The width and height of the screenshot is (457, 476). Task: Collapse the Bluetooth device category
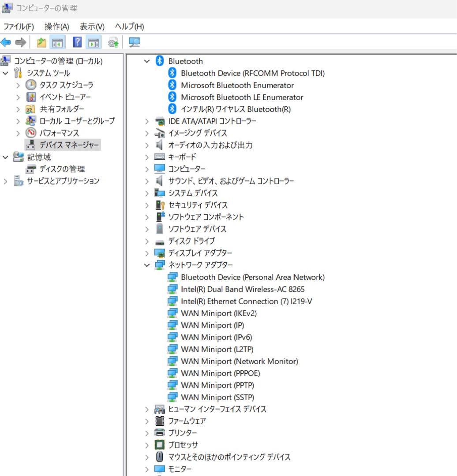coord(147,61)
